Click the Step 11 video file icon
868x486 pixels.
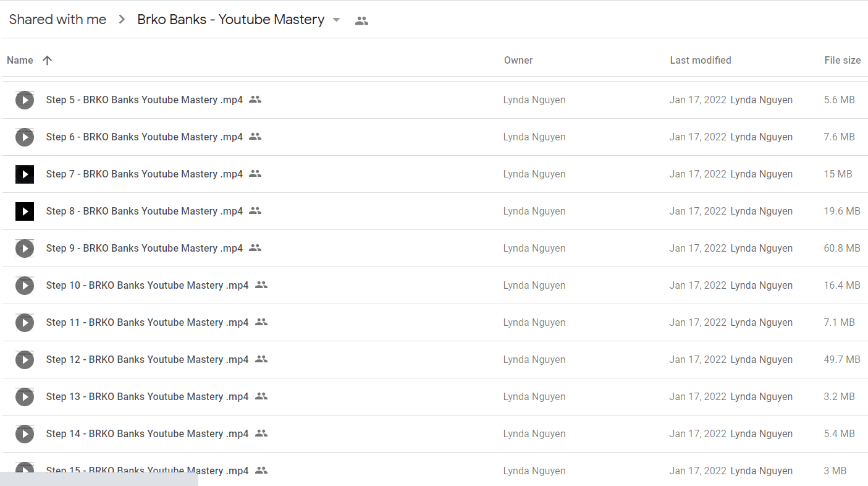point(25,322)
